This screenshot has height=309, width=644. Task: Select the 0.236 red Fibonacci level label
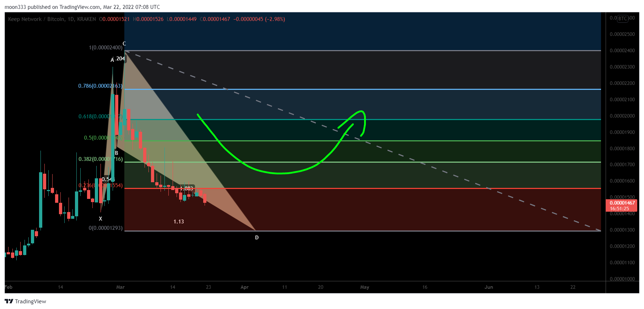coord(101,185)
